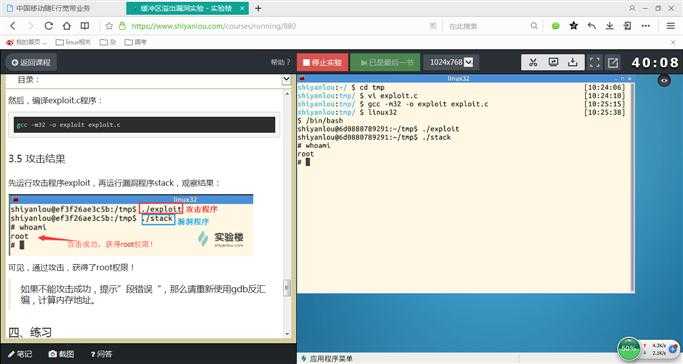The image size is (683, 364).
Task: Expand the 目录 table of contents dropdown
Action: point(286,80)
